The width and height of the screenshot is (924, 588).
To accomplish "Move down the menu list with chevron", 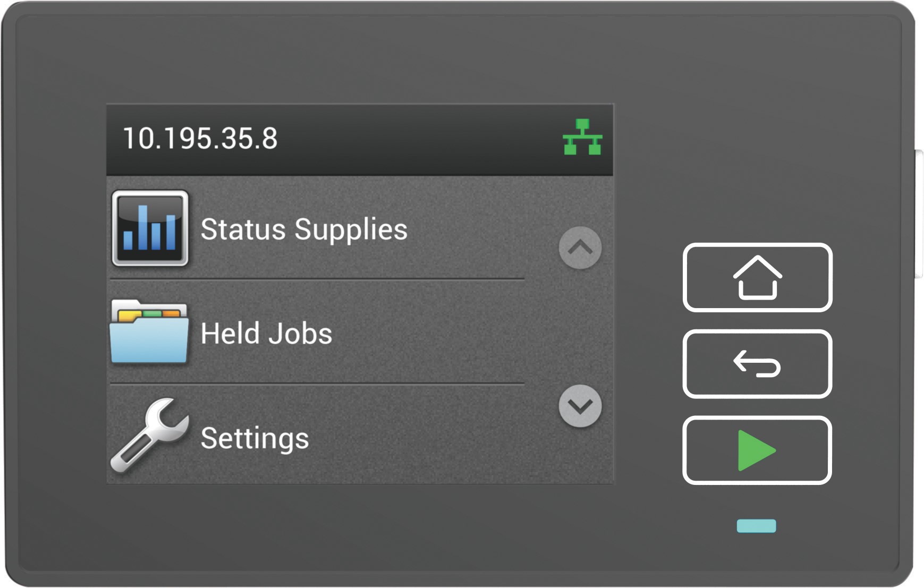I will [580, 406].
